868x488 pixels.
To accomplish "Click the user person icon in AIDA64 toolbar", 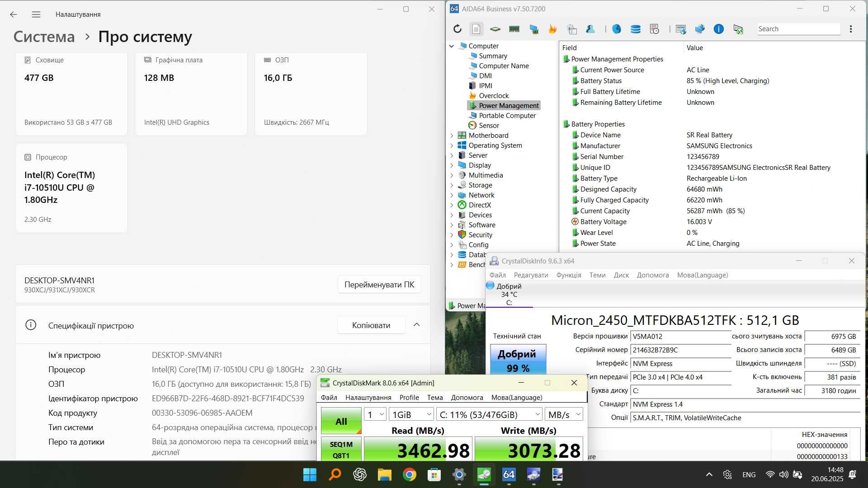I will click(x=590, y=29).
